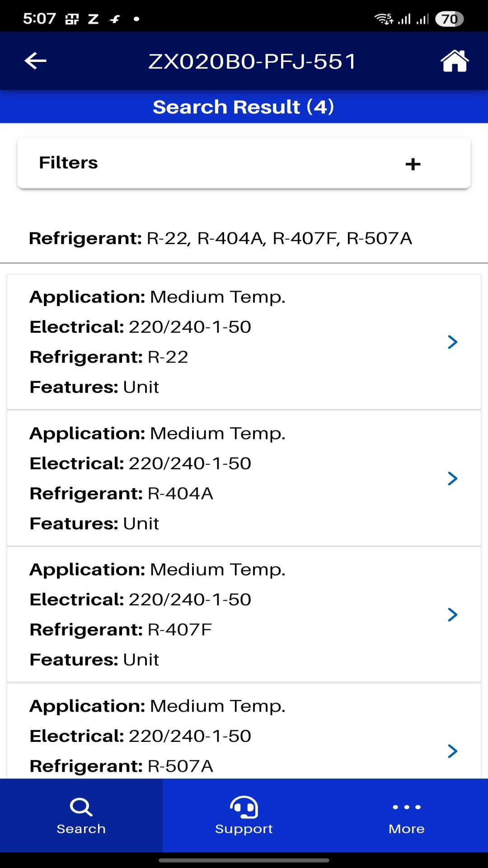Screen dimensions: 488x868
Task: Open the R-507A result chevron
Action: coord(453,751)
